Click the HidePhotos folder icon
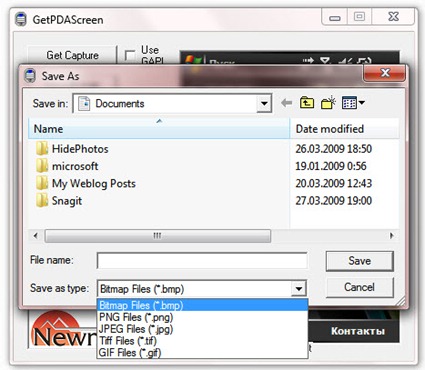425x370 pixels. [x=42, y=149]
